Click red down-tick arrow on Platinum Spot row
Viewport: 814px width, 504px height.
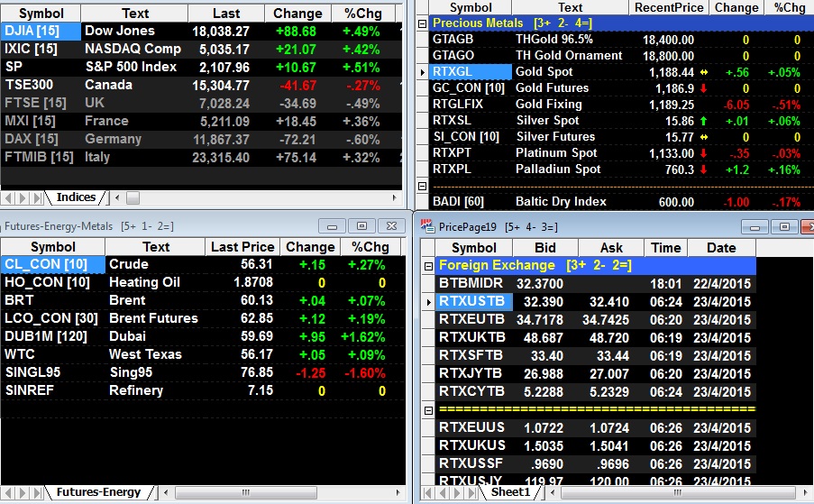(x=703, y=153)
